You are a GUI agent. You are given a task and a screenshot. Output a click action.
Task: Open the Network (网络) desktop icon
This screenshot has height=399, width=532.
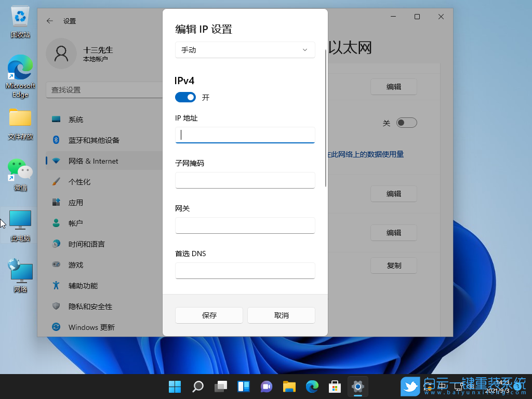20,273
